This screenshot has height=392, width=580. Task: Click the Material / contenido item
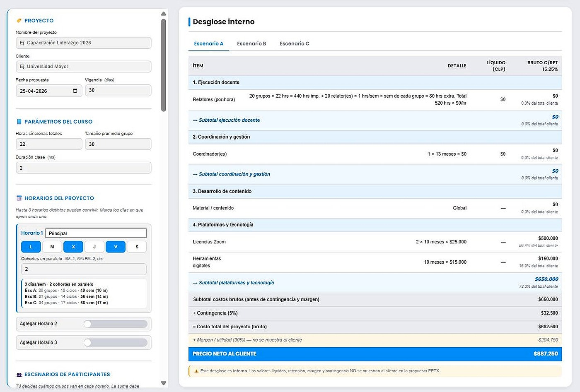point(213,208)
